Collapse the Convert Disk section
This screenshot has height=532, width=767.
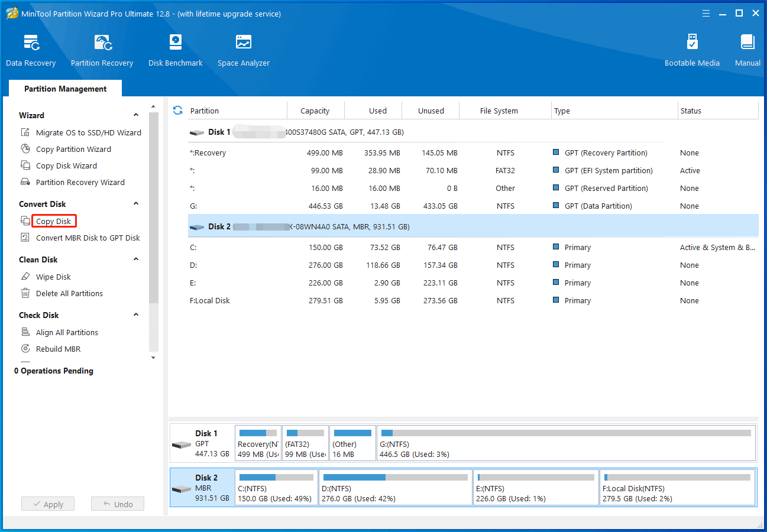pos(136,204)
